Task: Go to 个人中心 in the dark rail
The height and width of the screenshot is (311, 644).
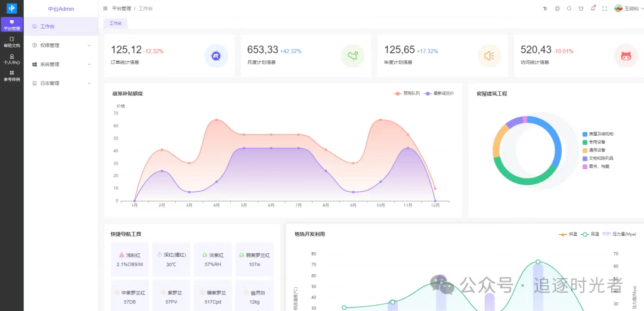Action: point(11,59)
